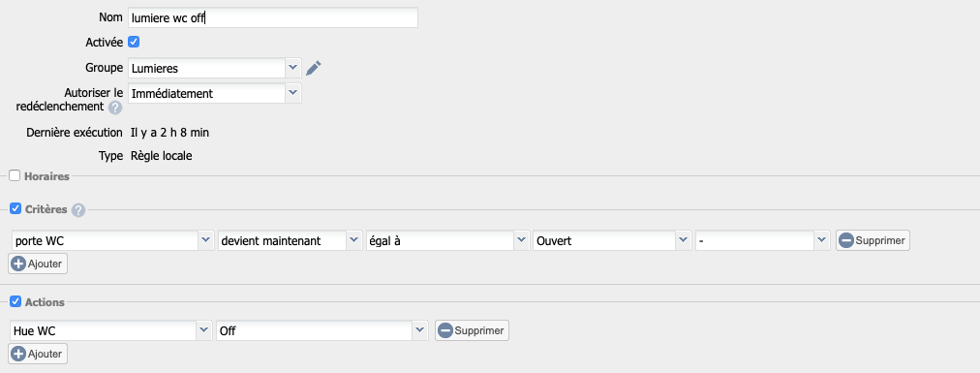Click the Nom field containing lumiere wc off
980x373 pixels.
pos(272,17)
